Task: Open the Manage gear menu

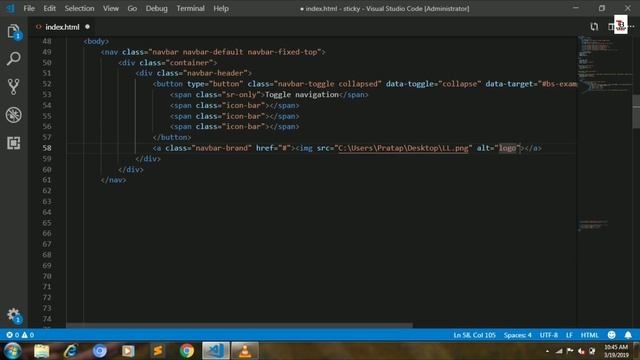Action: click(13, 315)
